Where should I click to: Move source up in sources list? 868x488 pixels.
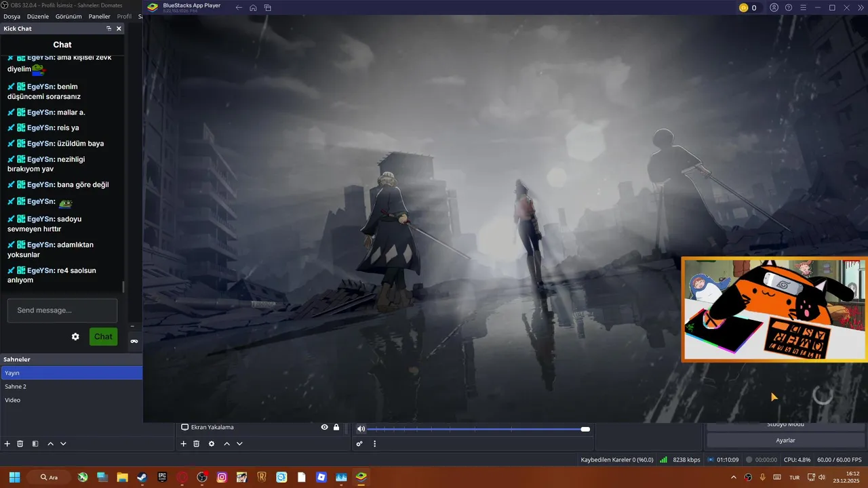[226, 444]
